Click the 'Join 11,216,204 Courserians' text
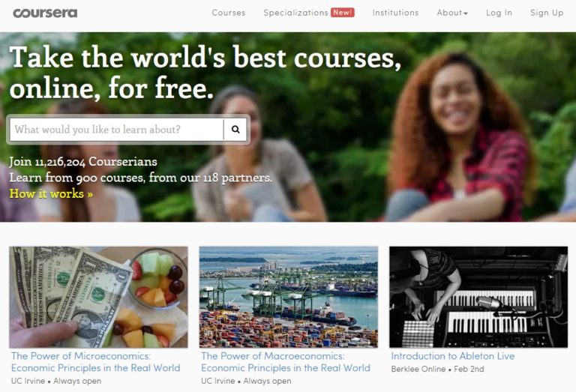The width and height of the screenshot is (576, 392). coord(83,161)
